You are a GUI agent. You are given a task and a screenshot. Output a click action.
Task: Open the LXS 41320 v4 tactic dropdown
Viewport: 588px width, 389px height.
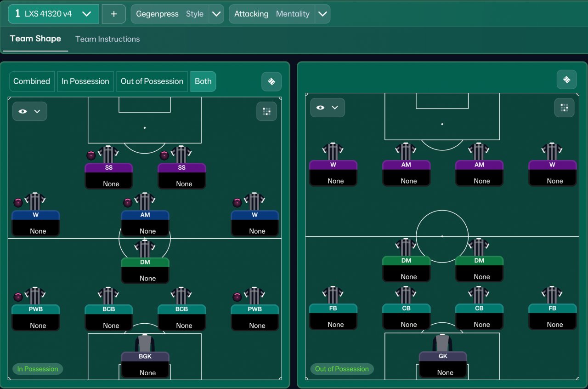(53, 14)
